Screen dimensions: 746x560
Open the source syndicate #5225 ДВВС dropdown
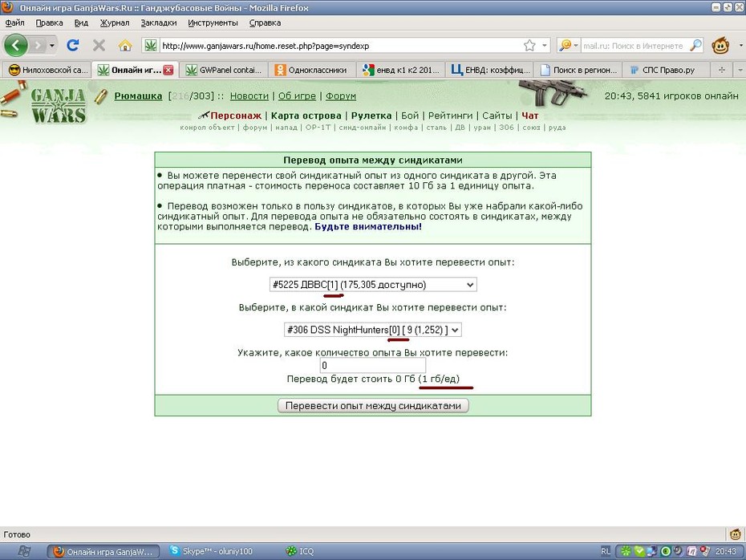click(x=373, y=285)
